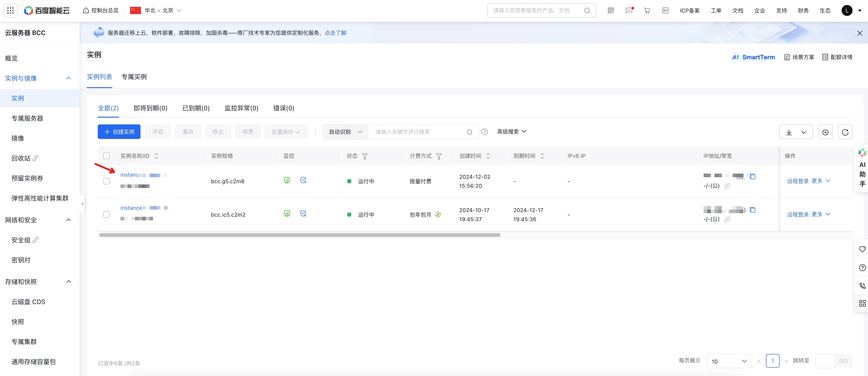Image resolution: width=868 pixels, height=376 pixels.
Task: Click the Baidu AI Cloud logo
Action: 47,10
